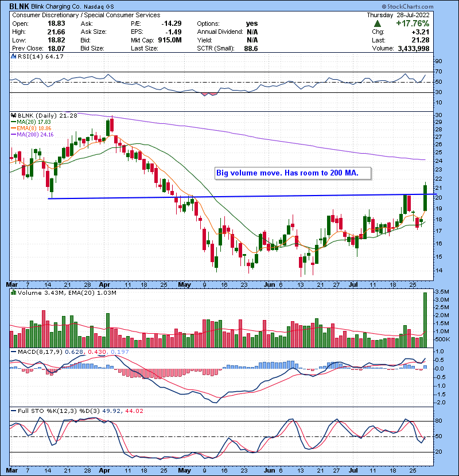Viewport: 459px width, 476px height.
Task: Click the Nasdaq GS exchange label
Action: pos(99,7)
